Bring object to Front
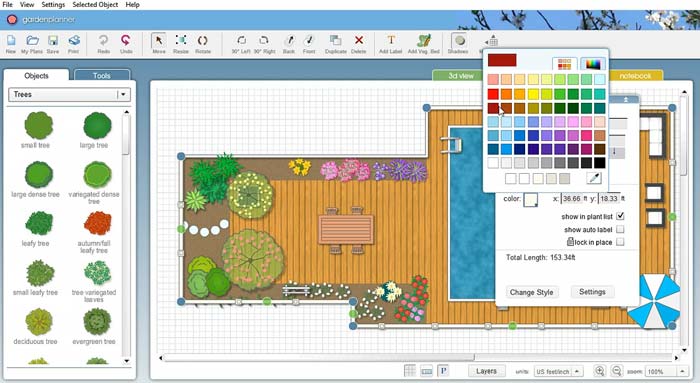Screen dimensions: 700x383 tap(309, 41)
